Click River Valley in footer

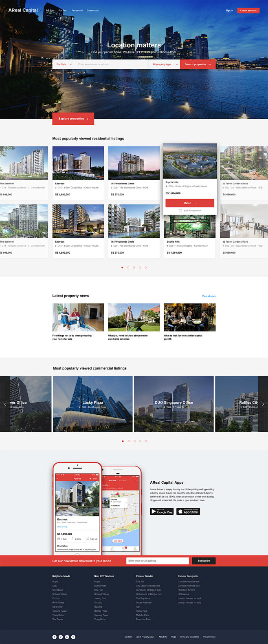[58, 602]
